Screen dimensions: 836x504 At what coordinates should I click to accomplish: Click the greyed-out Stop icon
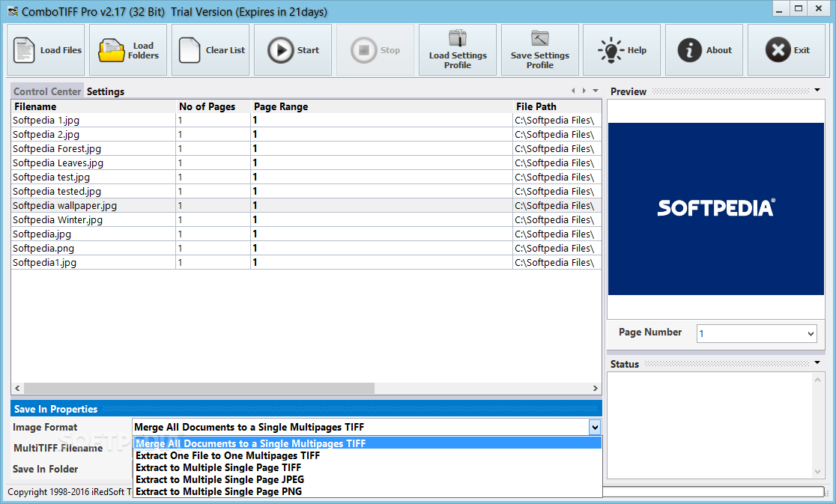pos(363,50)
